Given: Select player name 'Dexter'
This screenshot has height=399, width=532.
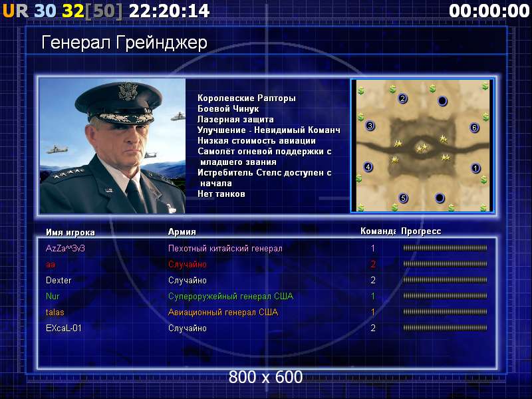Looking at the screenshot, I should (59, 280).
